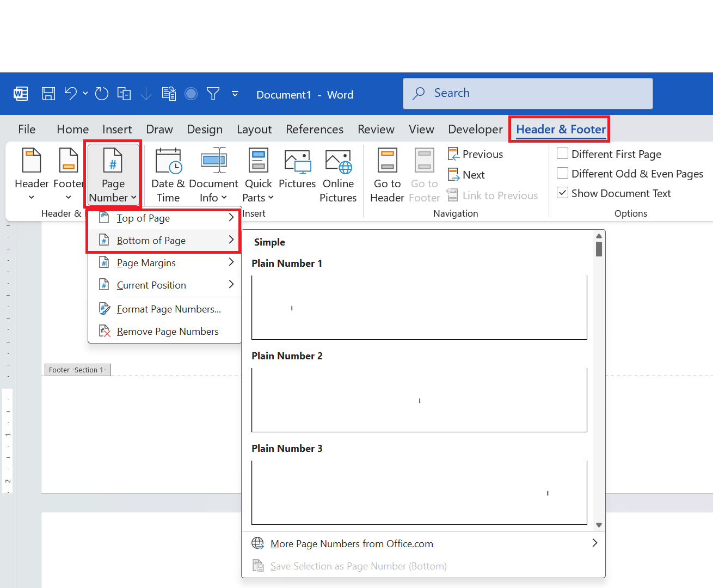Select the Header & Footer tab
Image resolution: width=713 pixels, height=588 pixels.
[561, 129]
